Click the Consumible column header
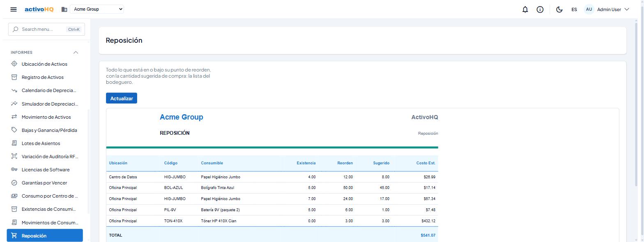 pyautogui.click(x=212, y=163)
